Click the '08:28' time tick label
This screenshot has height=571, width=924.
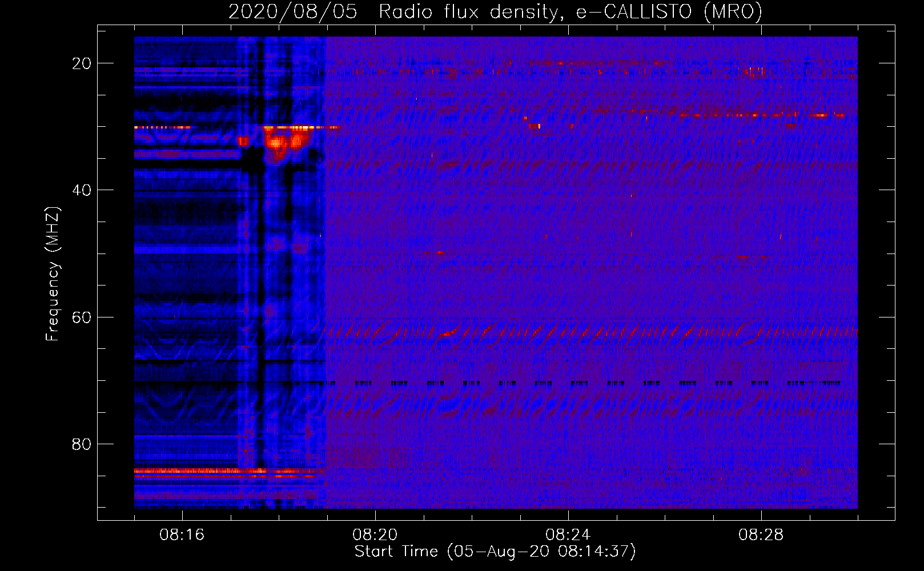click(761, 535)
